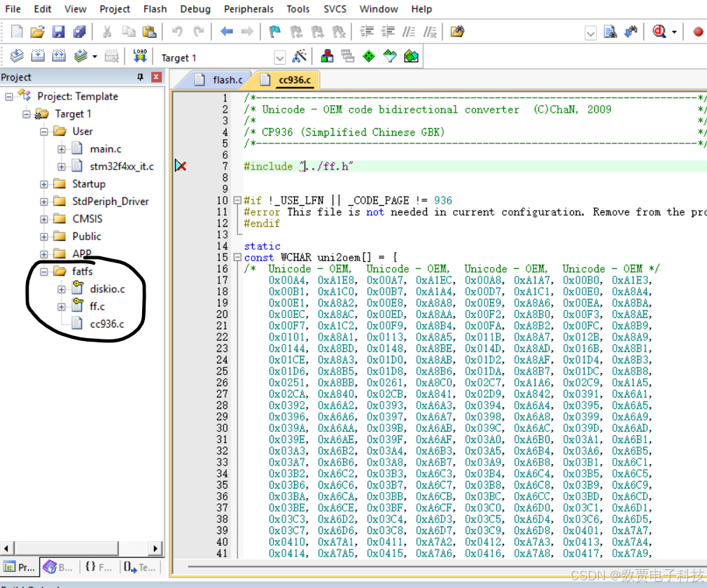Expand the CMSIS folder
Viewport: 707px width, 588px height.
(x=43, y=219)
